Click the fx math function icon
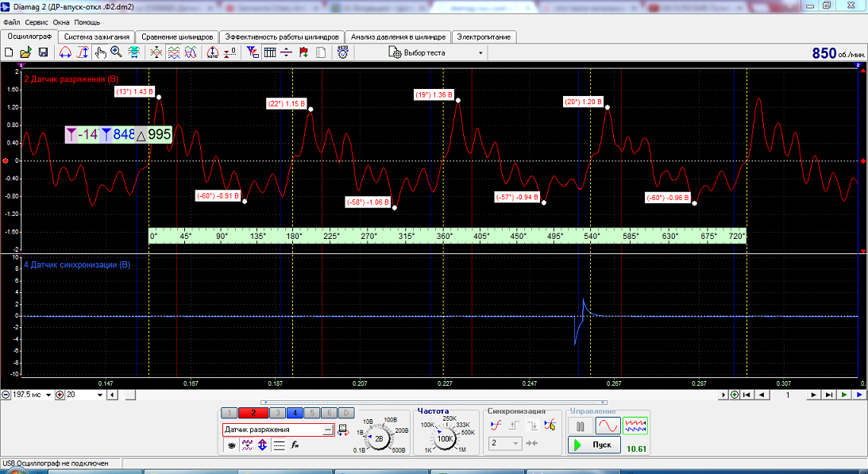The image size is (868, 474). [295, 445]
